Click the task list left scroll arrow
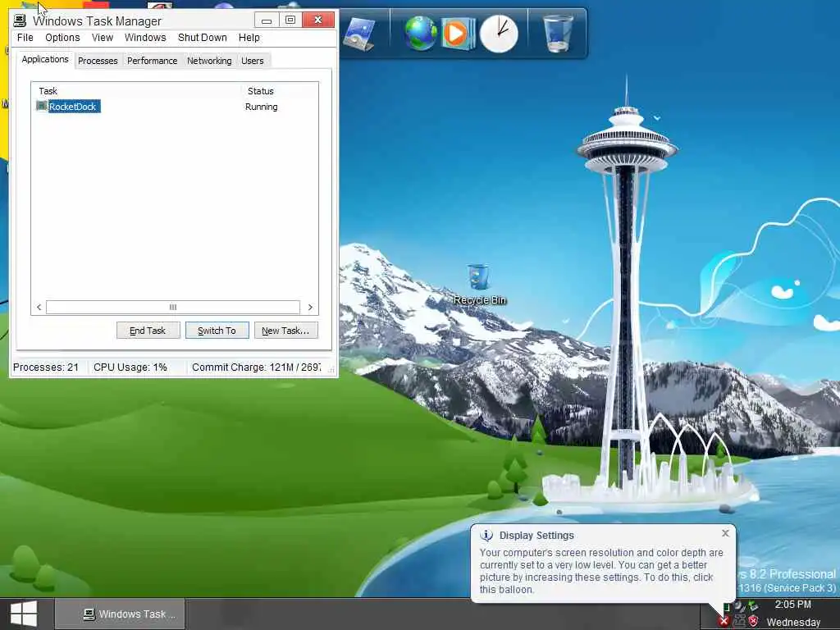Screen dimensions: 840x630 (x=39, y=307)
